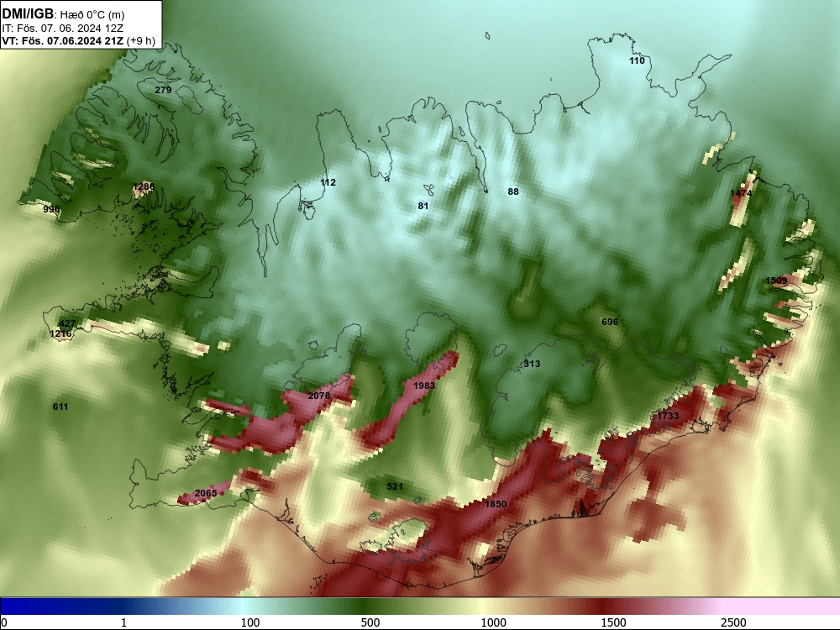
Task: Click the 'DMI/IGB: Hæð 0°C (m)' title
Action: coord(63,14)
